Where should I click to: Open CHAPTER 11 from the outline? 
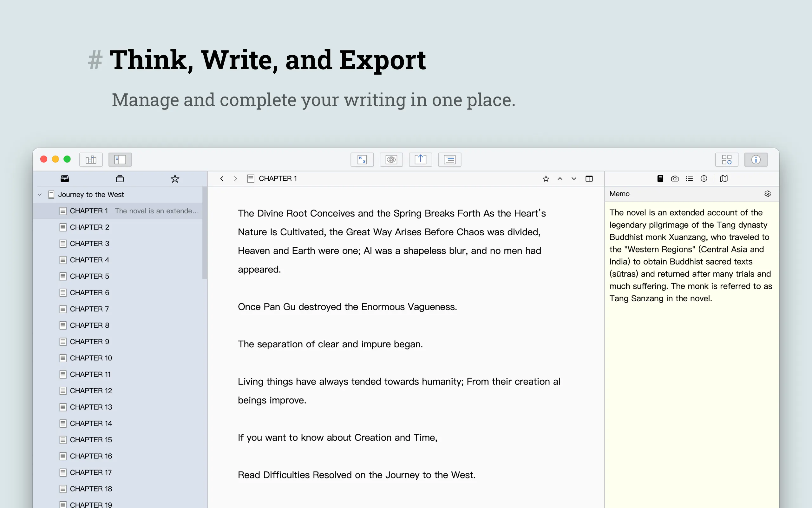(x=118, y=374)
